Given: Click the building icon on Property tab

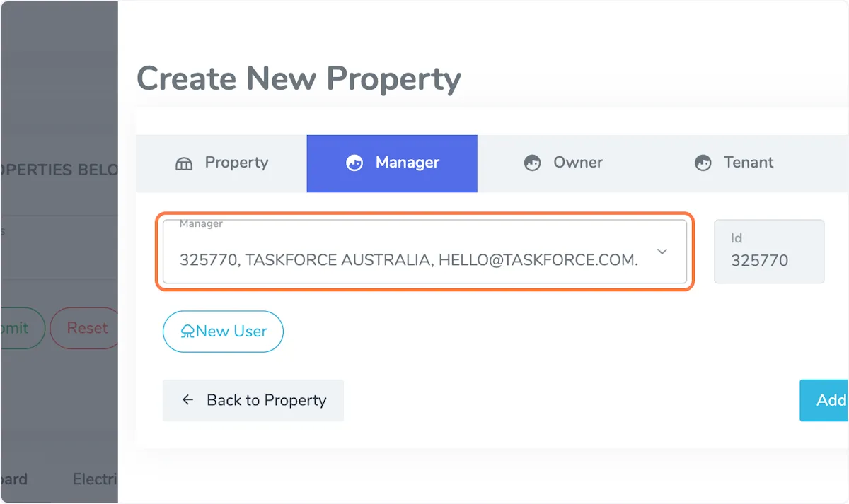Looking at the screenshot, I should click(184, 164).
